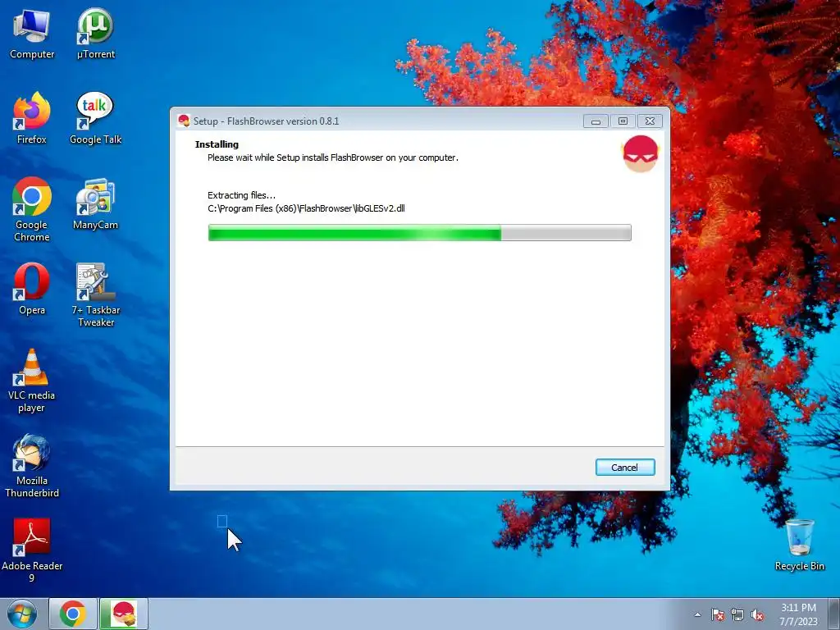Click the Show desktop button on the taskbar

point(834,614)
